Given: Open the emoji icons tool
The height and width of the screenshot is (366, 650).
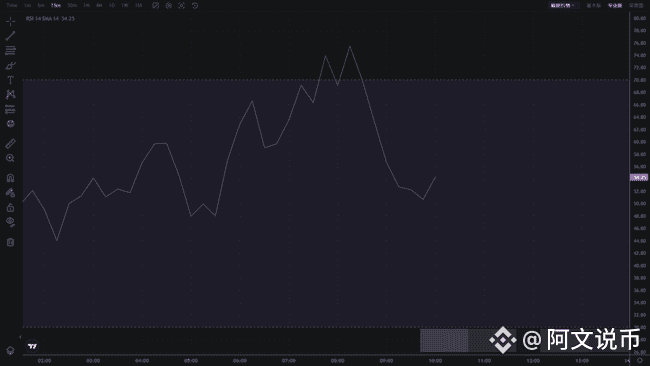Looking at the screenshot, I should tap(10, 124).
